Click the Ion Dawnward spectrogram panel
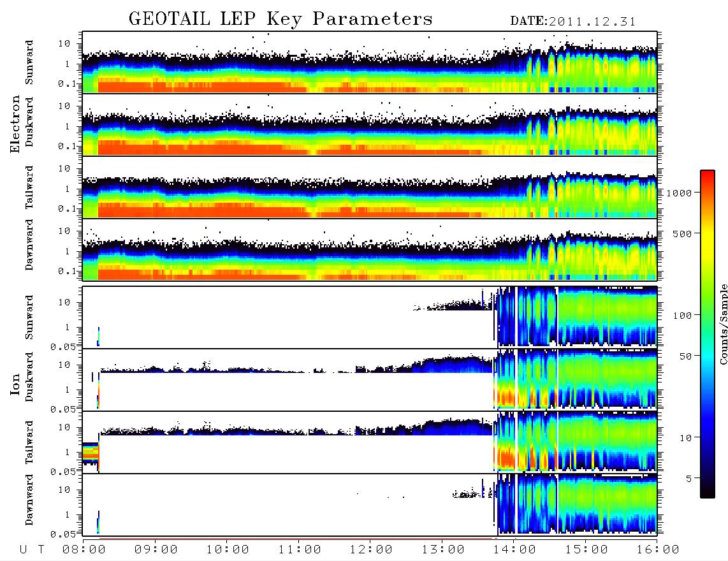This screenshot has width=728, height=561. (370, 504)
